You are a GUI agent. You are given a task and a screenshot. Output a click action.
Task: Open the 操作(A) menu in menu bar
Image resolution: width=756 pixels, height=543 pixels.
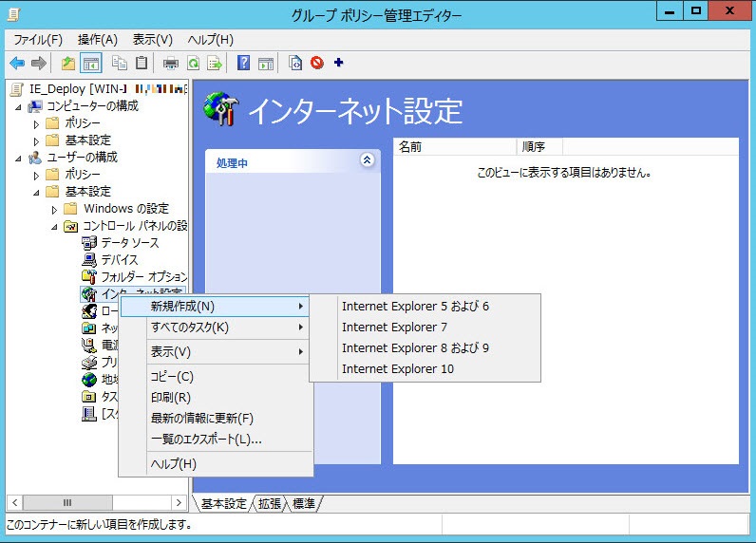tap(97, 39)
